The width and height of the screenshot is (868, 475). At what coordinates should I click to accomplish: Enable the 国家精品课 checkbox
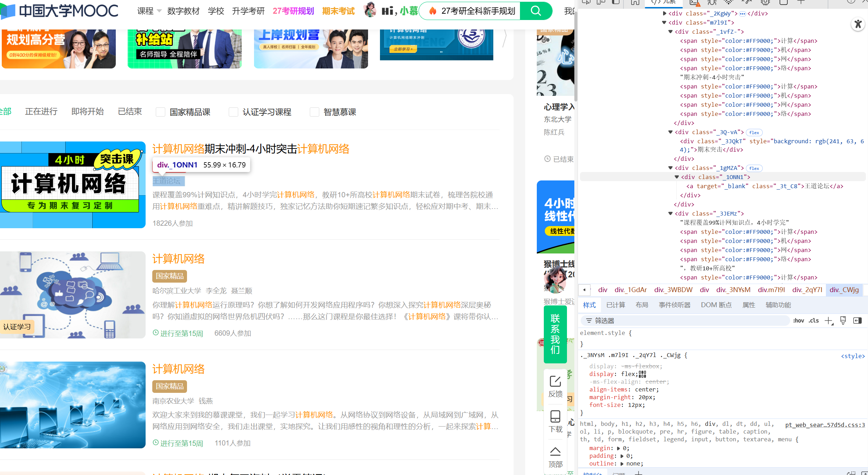point(160,112)
